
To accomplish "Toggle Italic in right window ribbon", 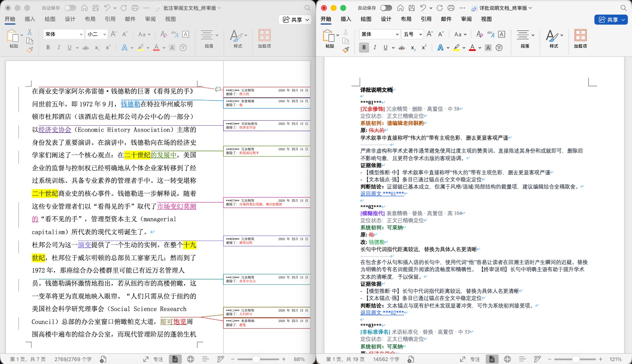I will (375, 48).
